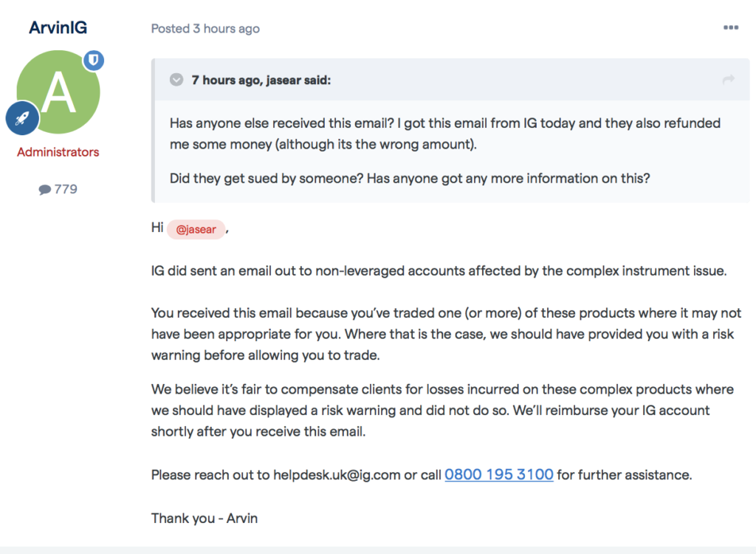Click the speech bubble post count icon

pos(45,190)
